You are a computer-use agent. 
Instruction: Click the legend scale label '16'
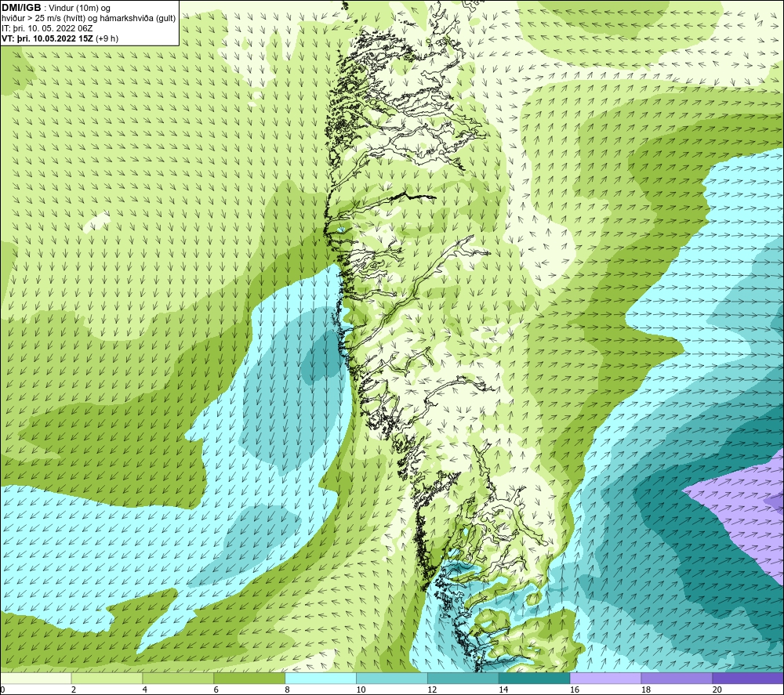pos(575,690)
